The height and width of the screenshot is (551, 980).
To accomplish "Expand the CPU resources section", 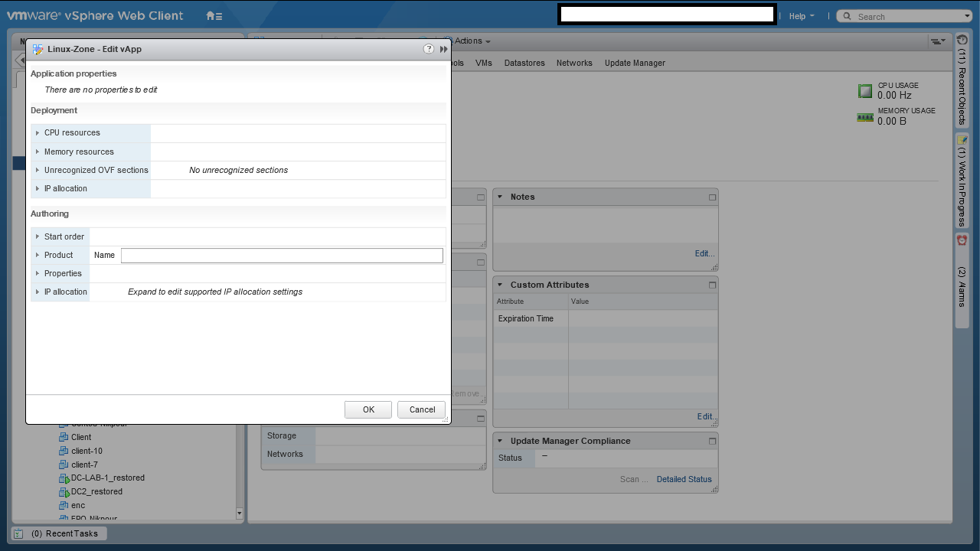I will (38, 133).
